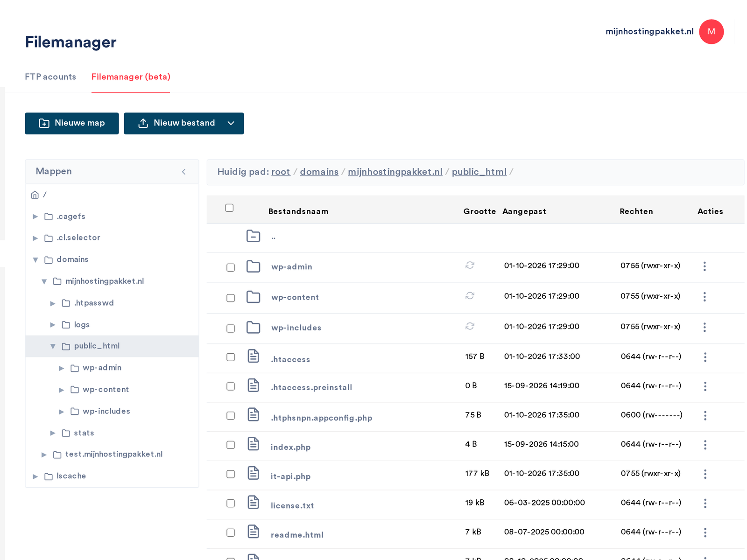
Task: Switch to the FTP acounts tab
Action: [50, 77]
